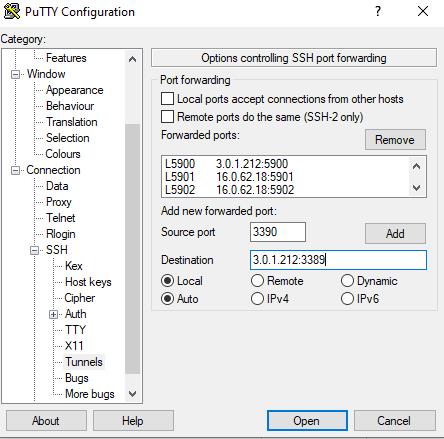Open the Features category
The image size is (444, 439).
point(66,58)
